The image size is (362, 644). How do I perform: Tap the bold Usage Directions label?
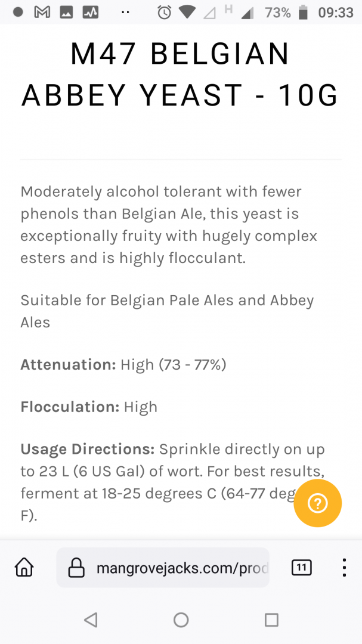(x=88, y=449)
